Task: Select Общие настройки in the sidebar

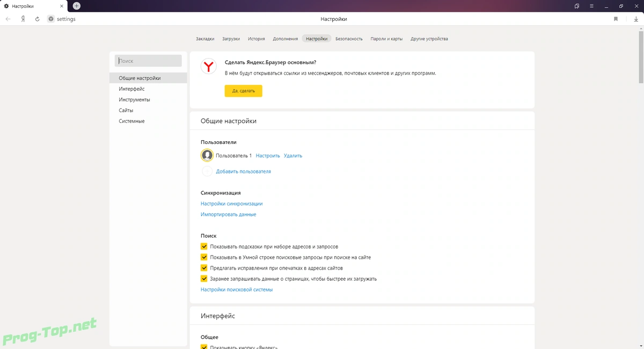Action: click(148, 78)
